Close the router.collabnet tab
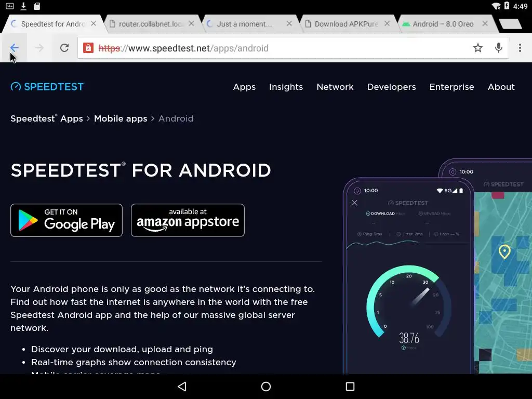532x399 pixels. click(191, 23)
